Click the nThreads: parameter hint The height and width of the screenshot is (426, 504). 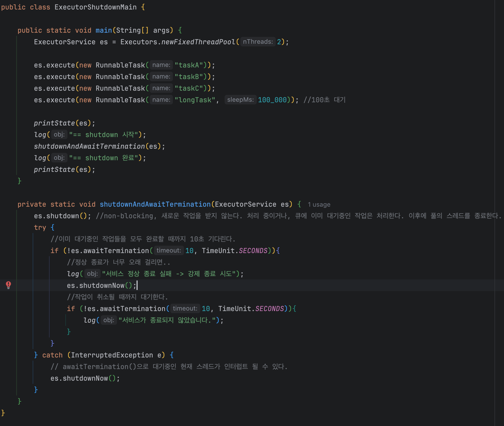(x=258, y=42)
